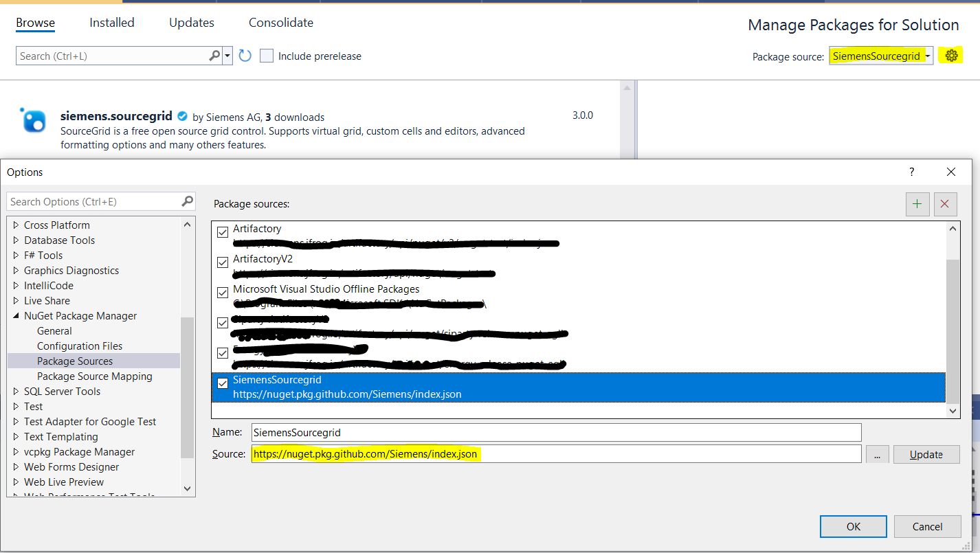Open the search box history dropdown arrow
980x553 pixels.
point(227,56)
